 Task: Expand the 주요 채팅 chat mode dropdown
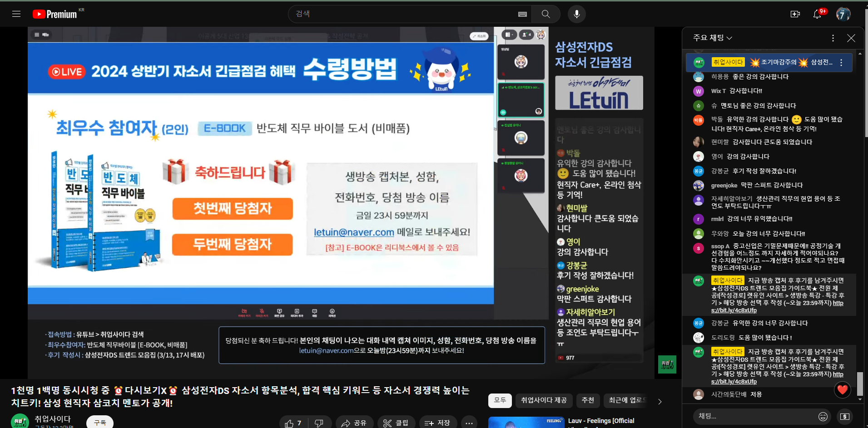pyautogui.click(x=713, y=38)
